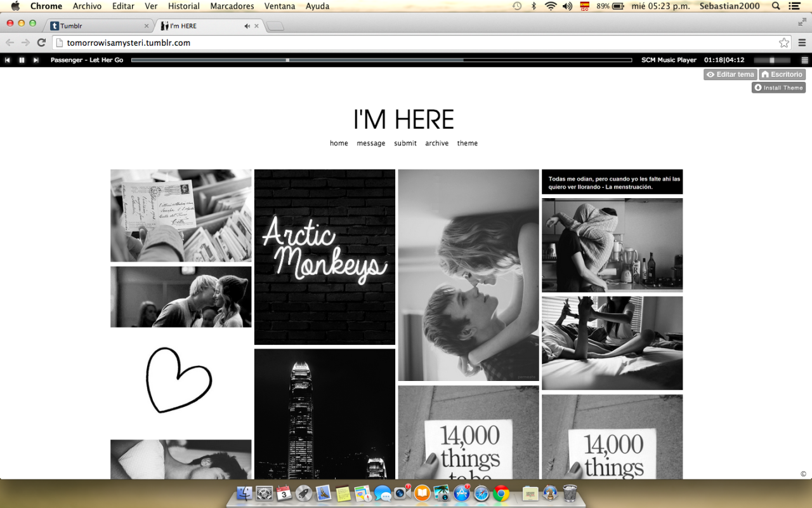Open the Ventana menu

(x=280, y=6)
